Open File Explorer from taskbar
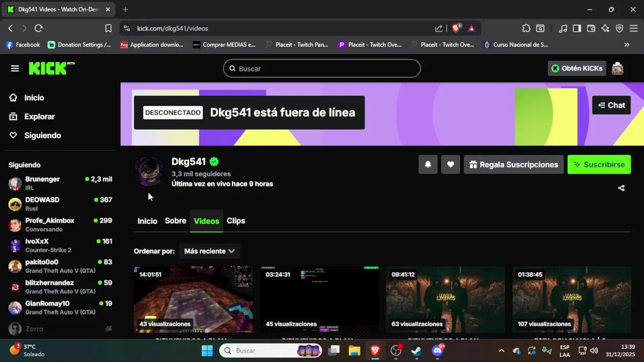The image size is (644, 362). [354, 350]
